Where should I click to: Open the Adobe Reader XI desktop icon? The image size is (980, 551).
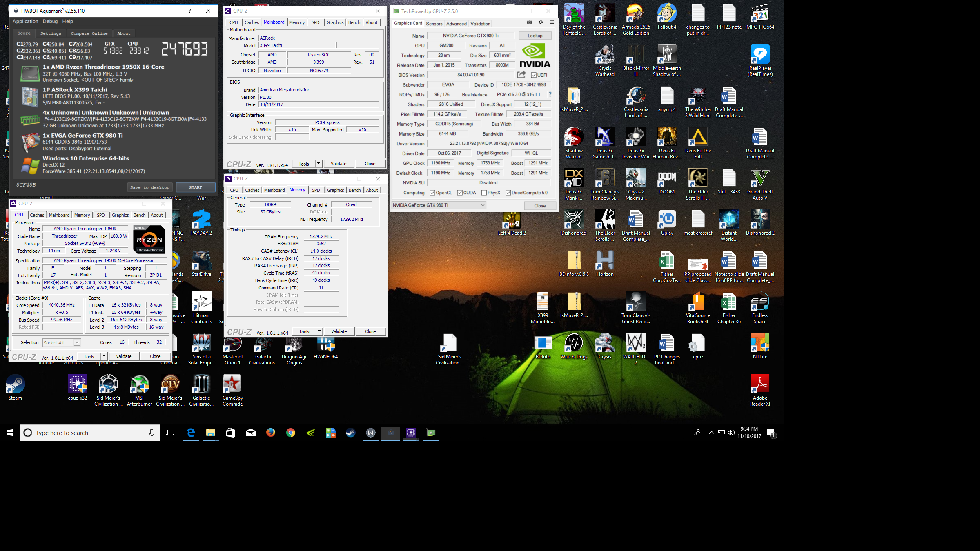tap(760, 391)
